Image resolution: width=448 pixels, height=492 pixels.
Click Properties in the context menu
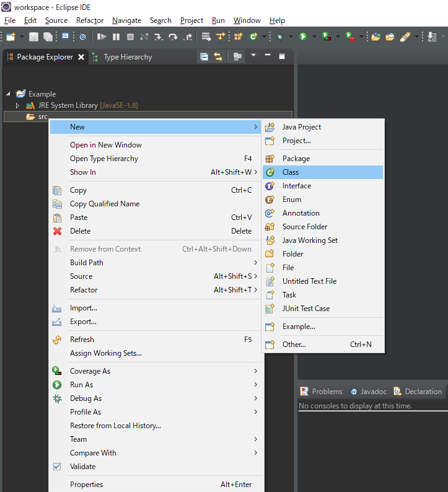coord(156,485)
